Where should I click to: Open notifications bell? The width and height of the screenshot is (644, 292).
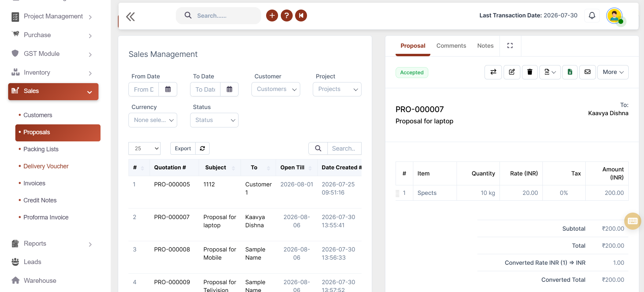[592, 15]
